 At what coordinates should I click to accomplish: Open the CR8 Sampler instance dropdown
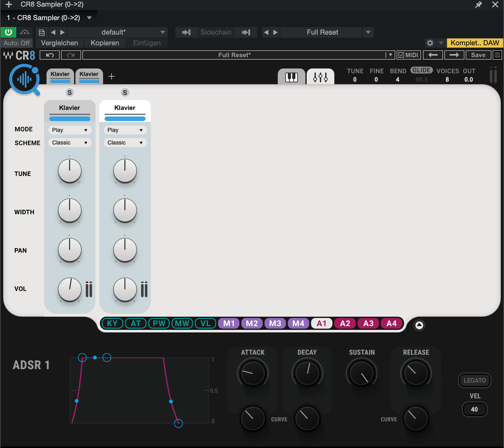[x=89, y=18]
